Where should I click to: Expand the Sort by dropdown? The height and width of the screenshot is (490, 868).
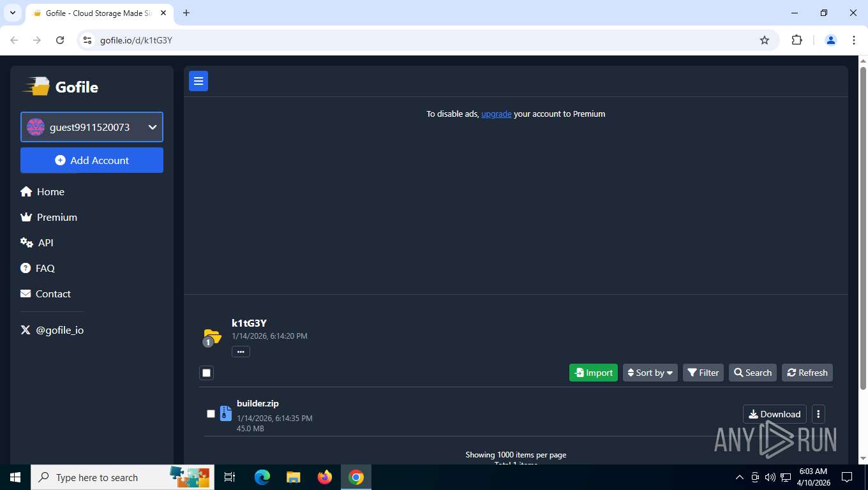[650, 373]
